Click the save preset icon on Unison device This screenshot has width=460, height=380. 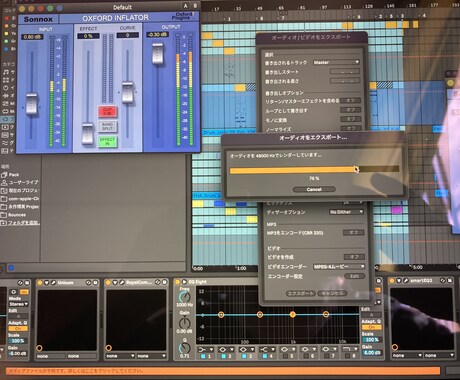tap(95, 283)
